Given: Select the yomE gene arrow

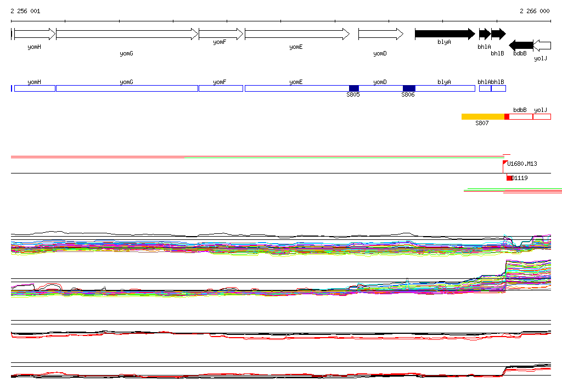Looking at the screenshot, I should click(x=297, y=34).
